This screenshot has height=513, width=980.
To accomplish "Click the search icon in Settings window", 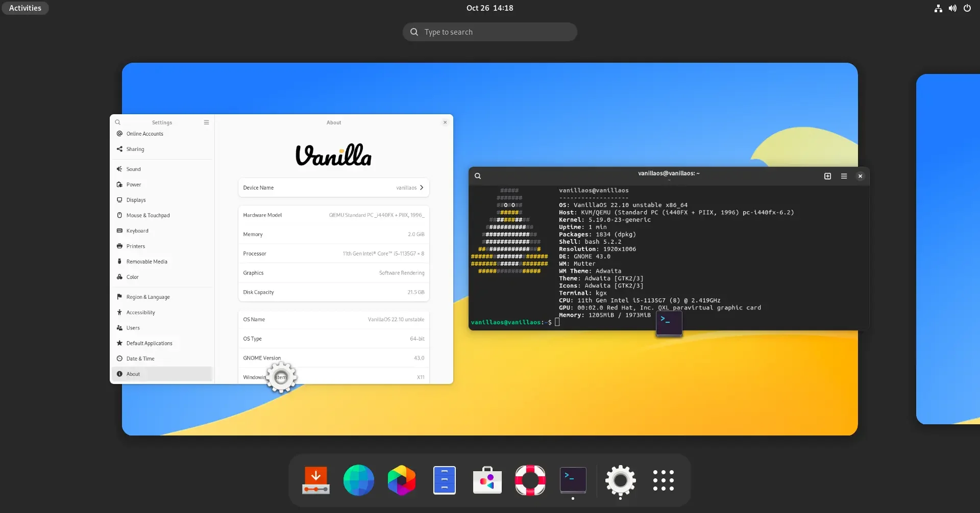I will 118,122.
